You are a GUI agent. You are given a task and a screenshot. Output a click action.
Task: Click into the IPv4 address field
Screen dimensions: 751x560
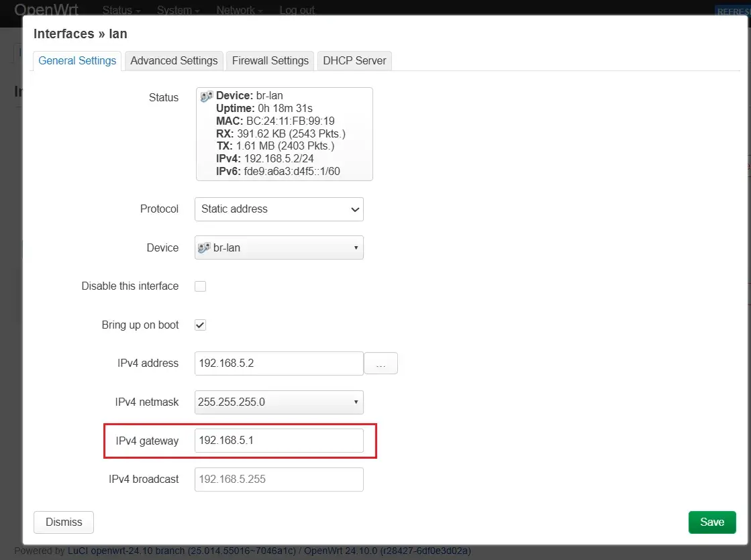coord(279,363)
